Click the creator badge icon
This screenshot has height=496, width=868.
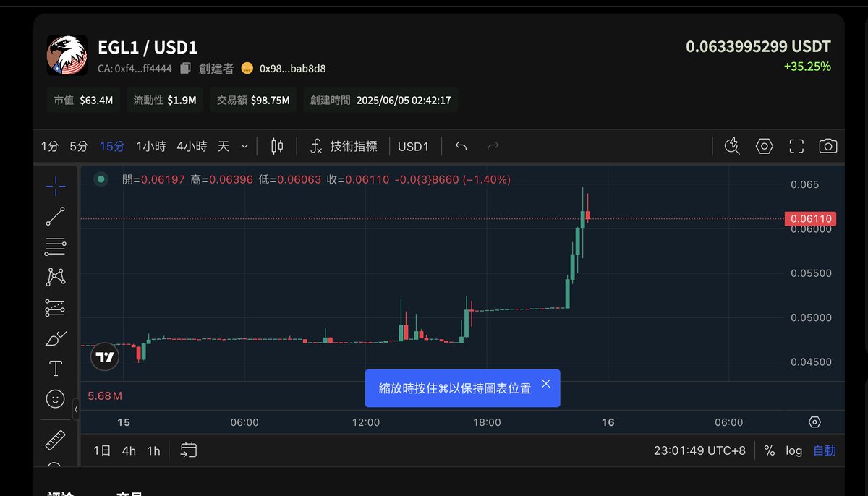247,68
